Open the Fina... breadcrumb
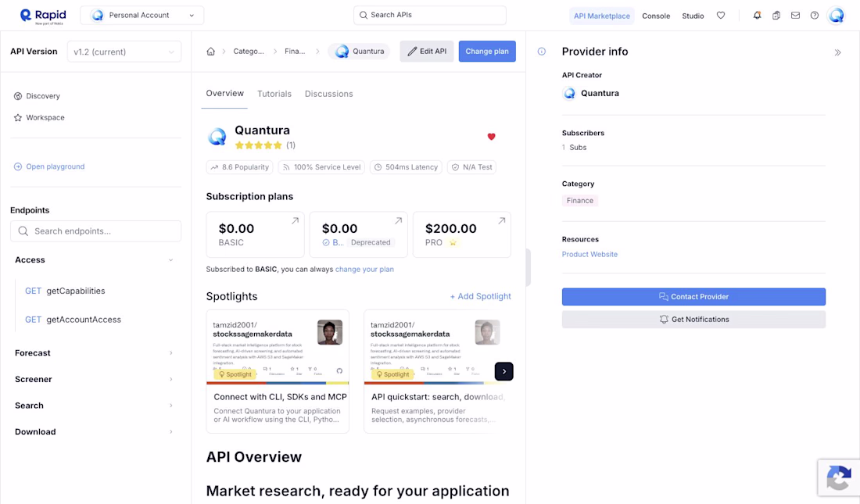Image resolution: width=860 pixels, height=504 pixels. click(295, 52)
